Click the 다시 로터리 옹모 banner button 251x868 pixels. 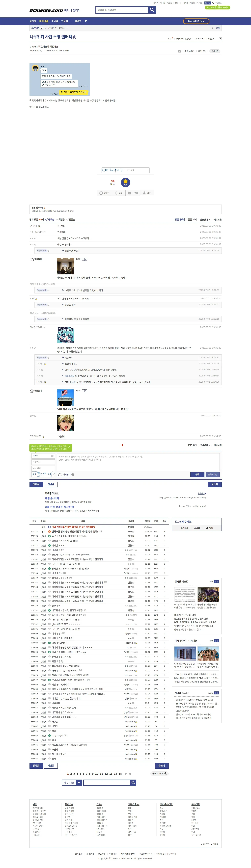coord(196,21)
